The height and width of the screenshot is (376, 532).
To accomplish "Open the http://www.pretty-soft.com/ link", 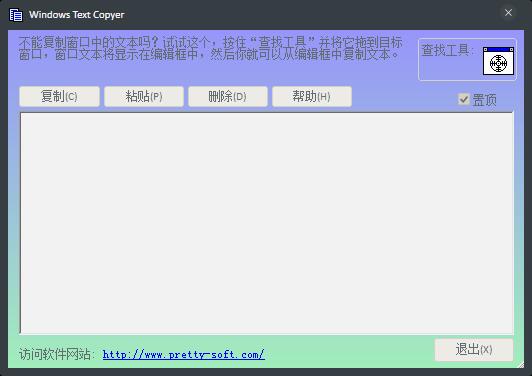I will coord(184,355).
